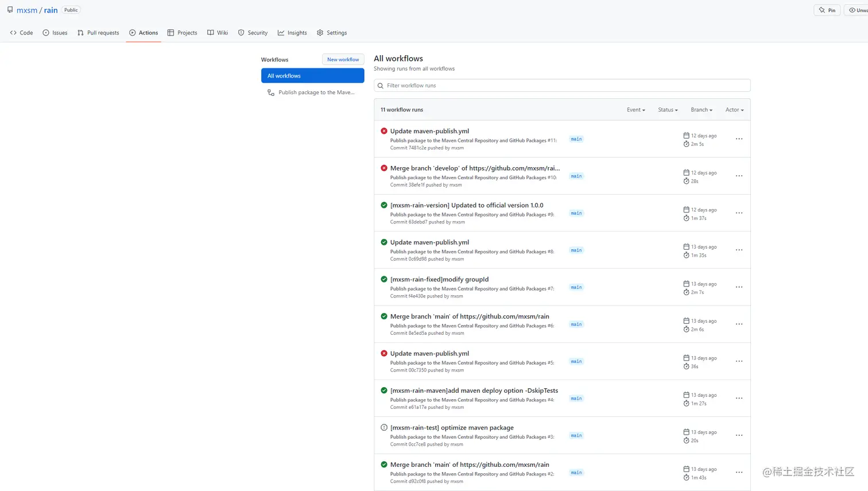The image size is (868, 491).
Task: Open three-dot menu for run #9
Action: coord(739,213)
